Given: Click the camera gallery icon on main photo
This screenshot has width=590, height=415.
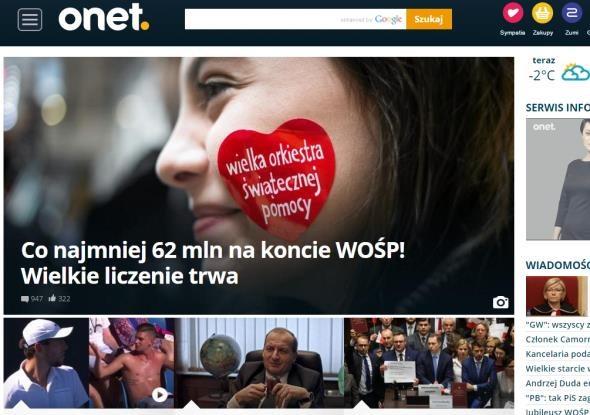Looking at the screenshot, I should click(501, 302).
